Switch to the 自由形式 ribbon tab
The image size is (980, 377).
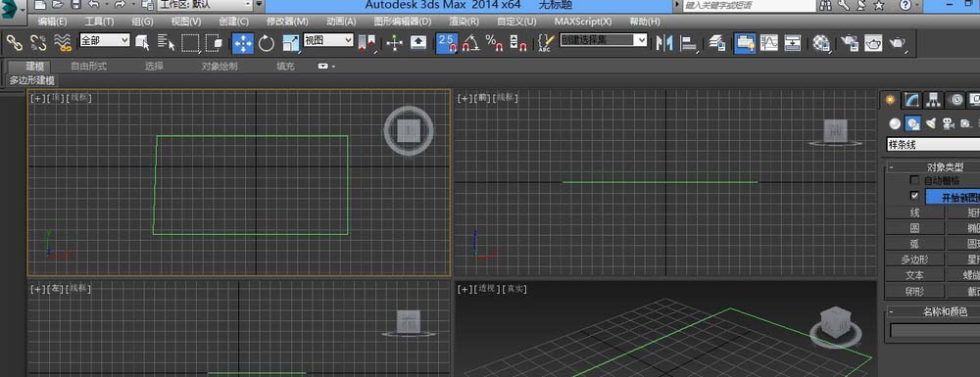coord(89,67)
